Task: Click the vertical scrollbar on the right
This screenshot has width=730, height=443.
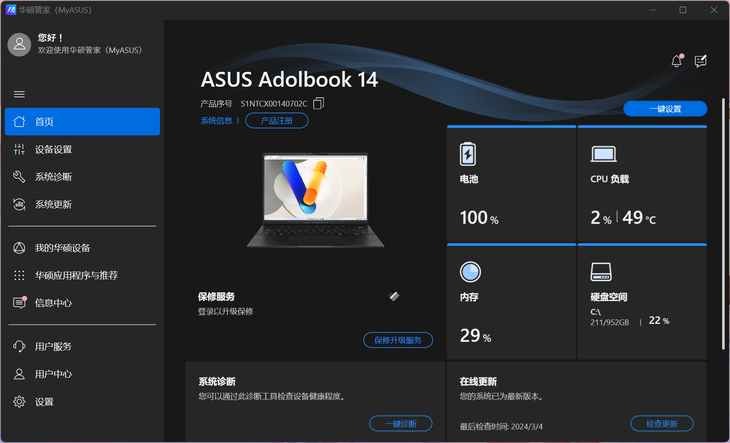Action: [723, 223]
